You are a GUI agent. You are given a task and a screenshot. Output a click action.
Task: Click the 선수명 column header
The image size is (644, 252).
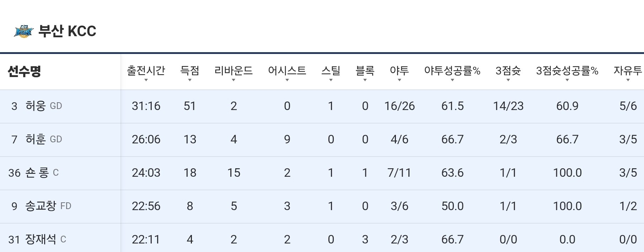[24, 71]
